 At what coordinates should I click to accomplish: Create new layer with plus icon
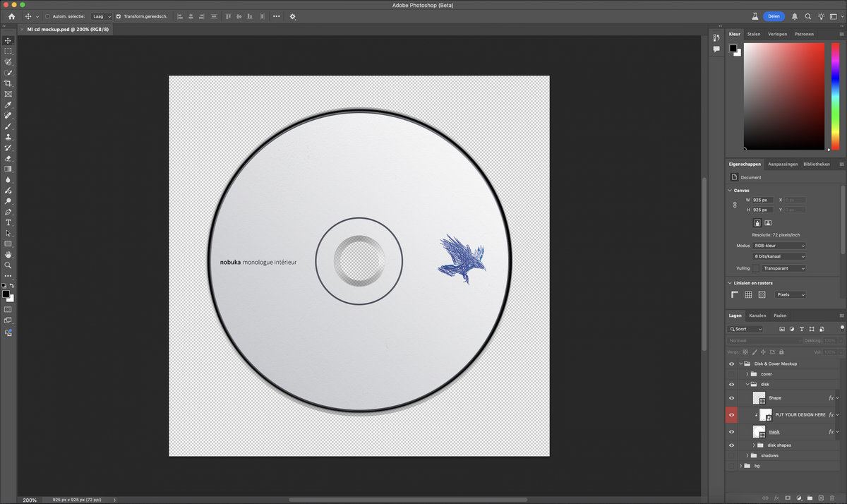pos(821,498)
